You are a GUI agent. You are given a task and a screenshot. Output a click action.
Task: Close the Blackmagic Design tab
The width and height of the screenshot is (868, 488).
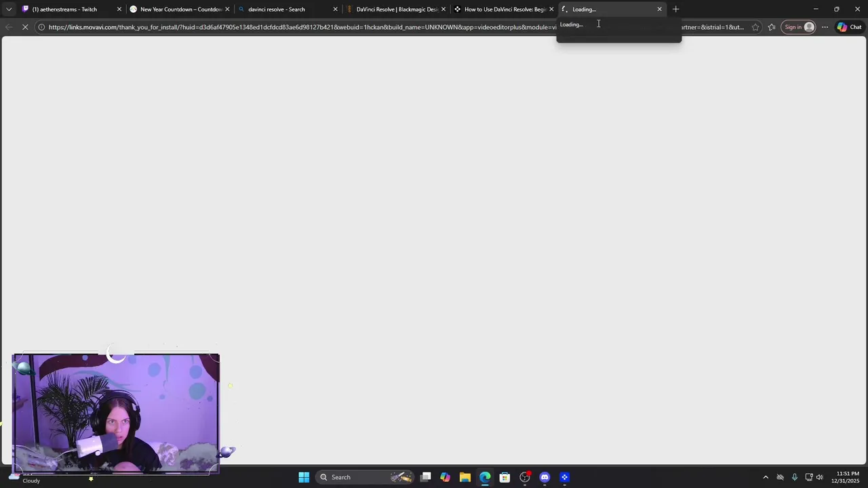tap(443, 9)
